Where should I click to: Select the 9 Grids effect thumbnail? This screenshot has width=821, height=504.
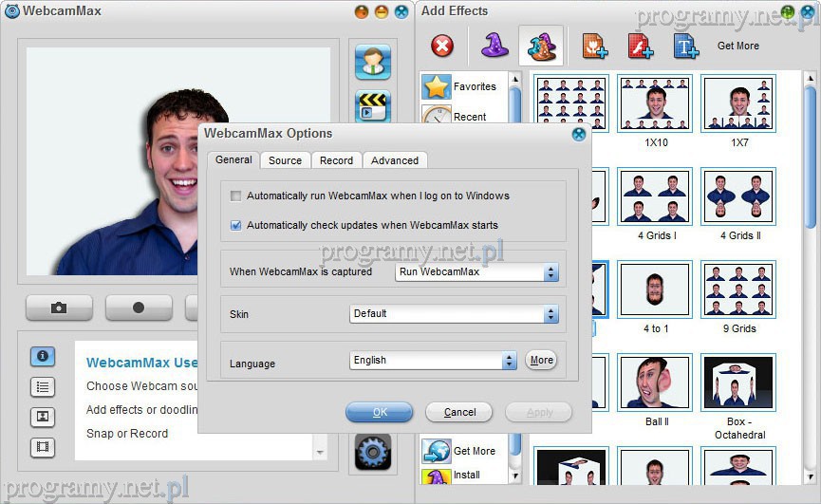(738, 290)
